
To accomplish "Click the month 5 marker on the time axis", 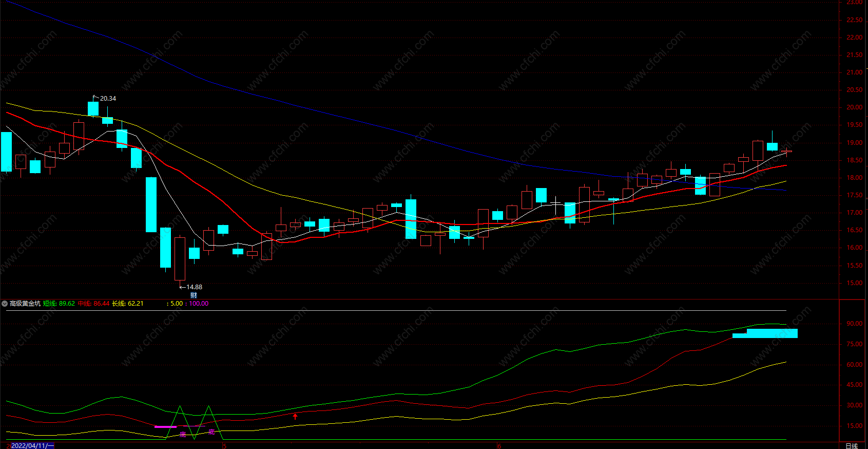I will click(224, 446).
